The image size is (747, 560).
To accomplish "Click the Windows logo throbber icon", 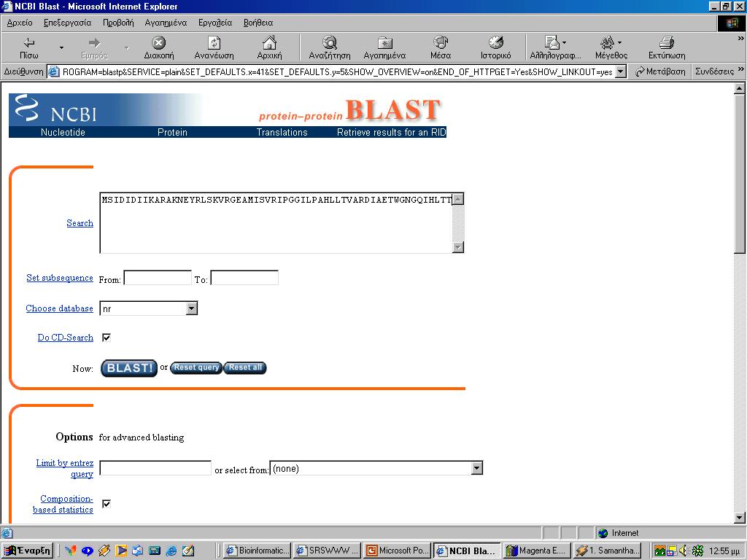I will (732, 23).
